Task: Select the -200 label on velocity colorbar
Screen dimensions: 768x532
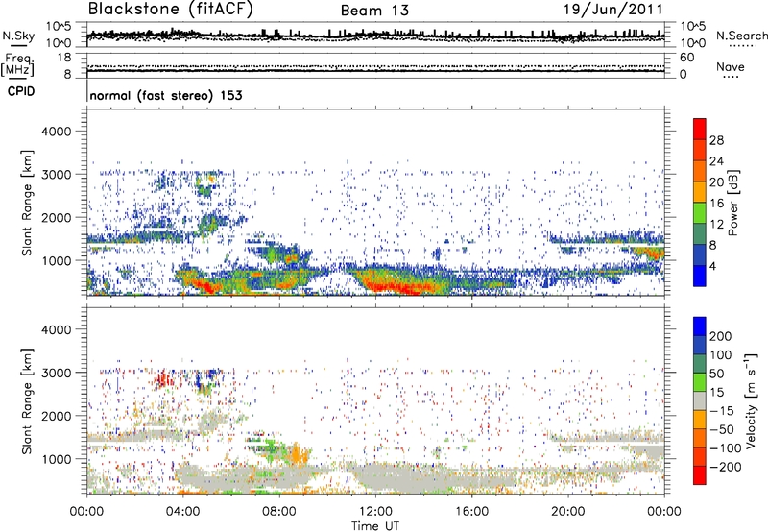Action: (726, 467)
